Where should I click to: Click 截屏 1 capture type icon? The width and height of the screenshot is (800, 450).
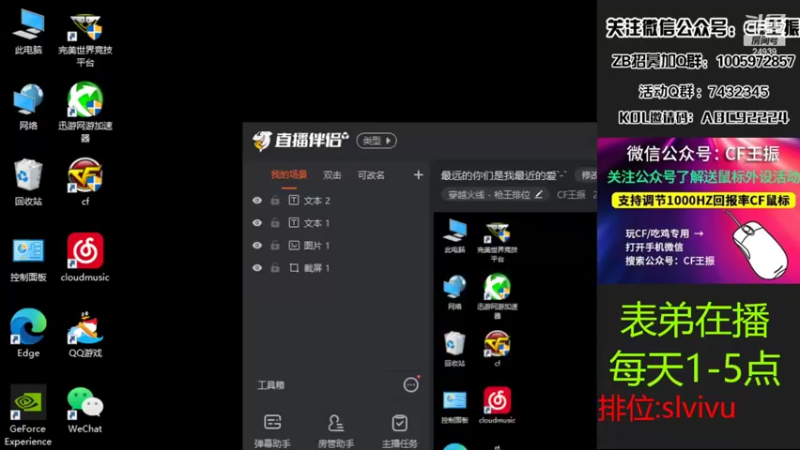pos(294,268)
